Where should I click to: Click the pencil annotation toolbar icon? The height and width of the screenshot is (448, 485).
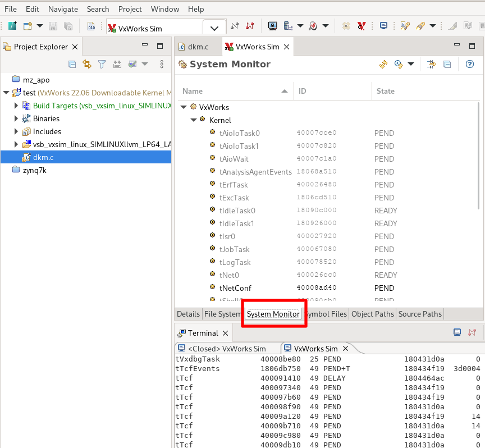(x=405, y=26)
